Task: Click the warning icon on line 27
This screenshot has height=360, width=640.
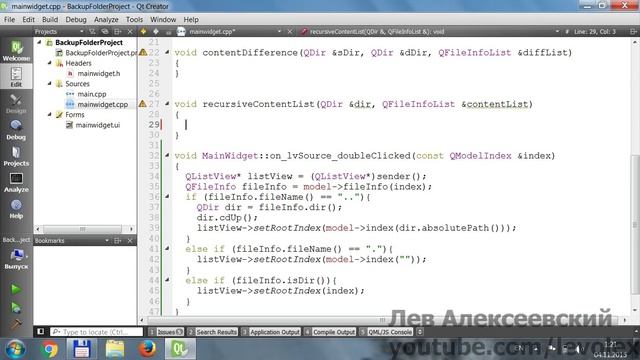Action: 142,104
